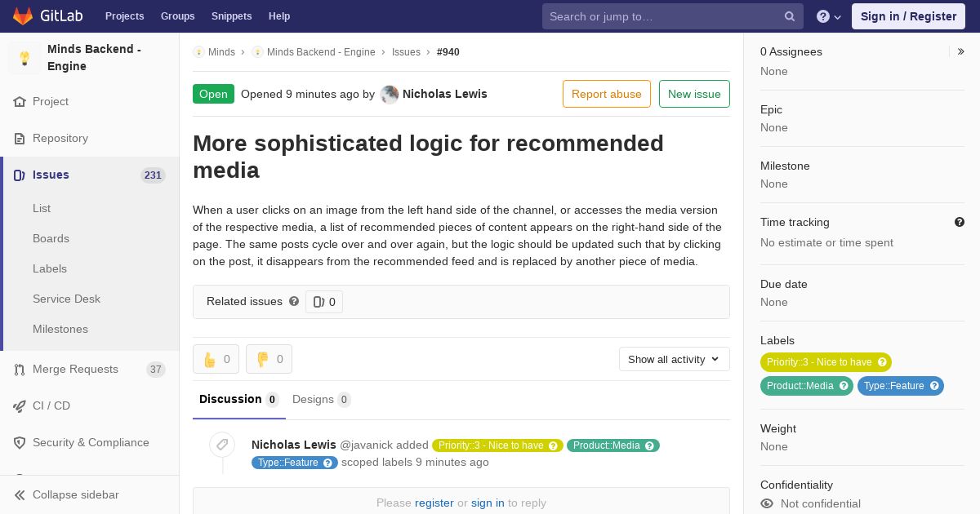The image size is (980, 514).
Task: Click the @javanick username link
Action: coord(366,445)
